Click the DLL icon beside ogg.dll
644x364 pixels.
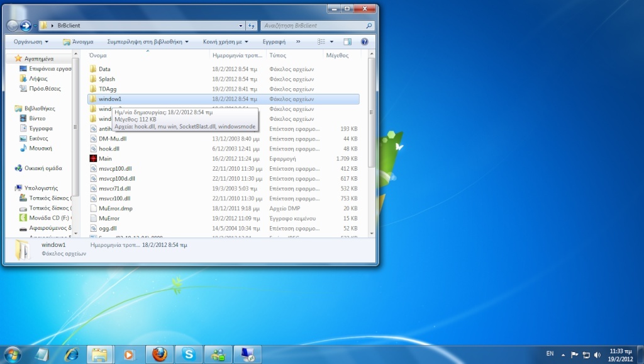point(93,228)
